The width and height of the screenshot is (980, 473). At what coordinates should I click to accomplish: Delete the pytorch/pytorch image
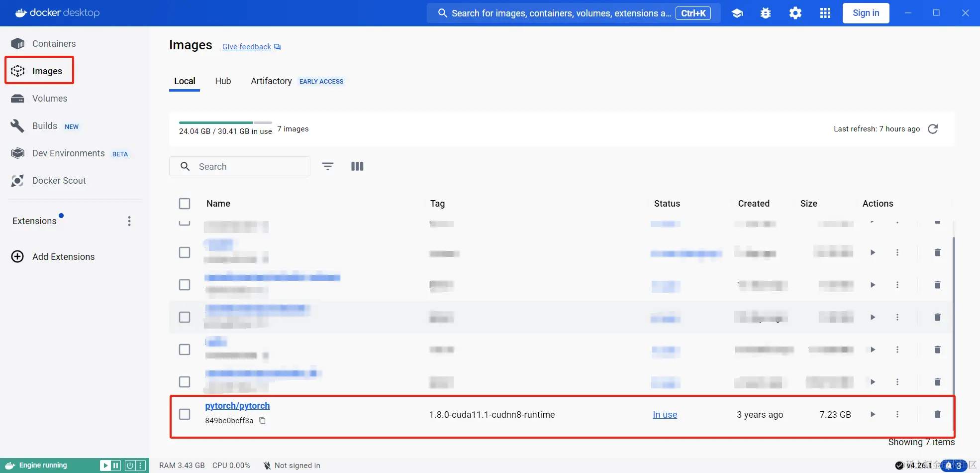937,414
